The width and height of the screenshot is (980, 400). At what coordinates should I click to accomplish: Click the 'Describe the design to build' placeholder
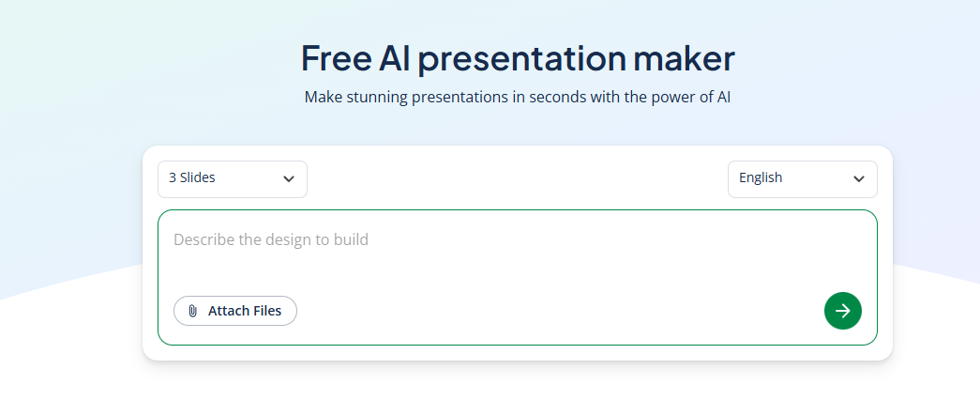point(271,239)
